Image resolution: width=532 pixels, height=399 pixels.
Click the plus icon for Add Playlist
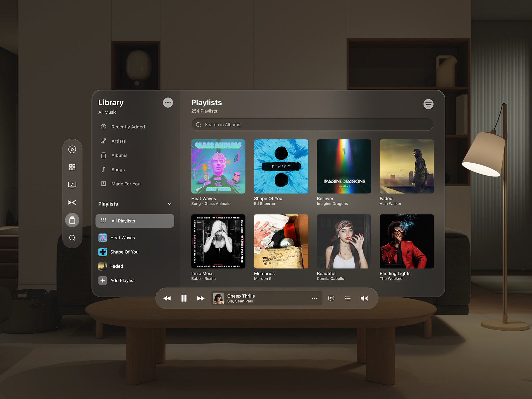click(103, 280)
